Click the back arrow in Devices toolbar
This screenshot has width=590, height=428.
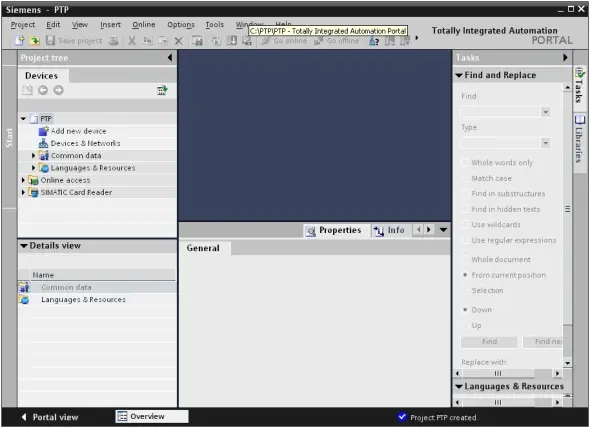(x=43, y=90)
